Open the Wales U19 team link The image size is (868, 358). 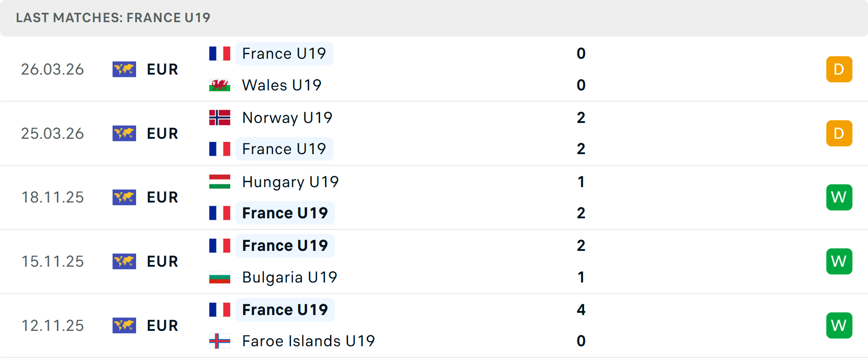coord(282,85)
